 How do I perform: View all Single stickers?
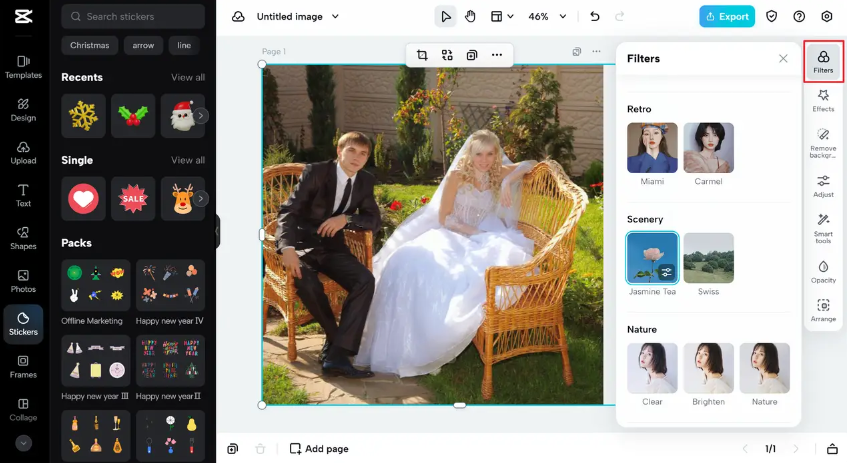[x=188, y=160]
